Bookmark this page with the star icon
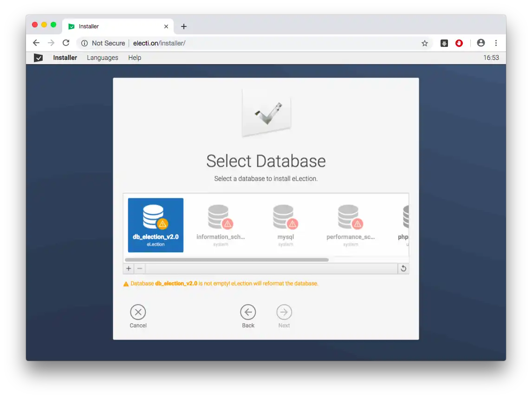532x398 pixels. 424,43
